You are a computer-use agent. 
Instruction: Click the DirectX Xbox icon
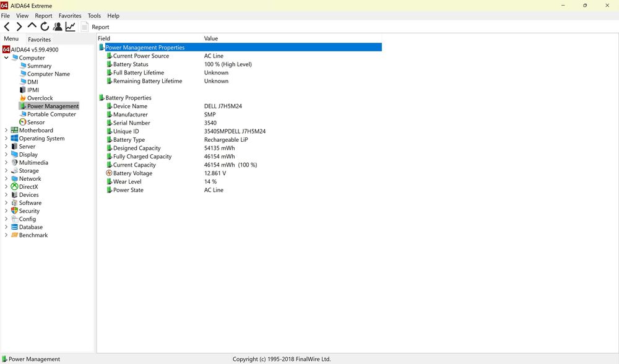[x=15, y=186]
